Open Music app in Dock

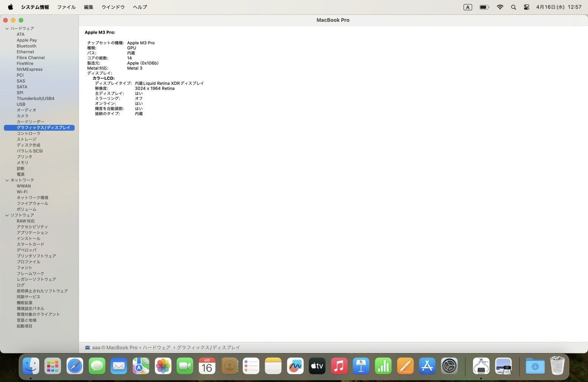coord(339,366)
